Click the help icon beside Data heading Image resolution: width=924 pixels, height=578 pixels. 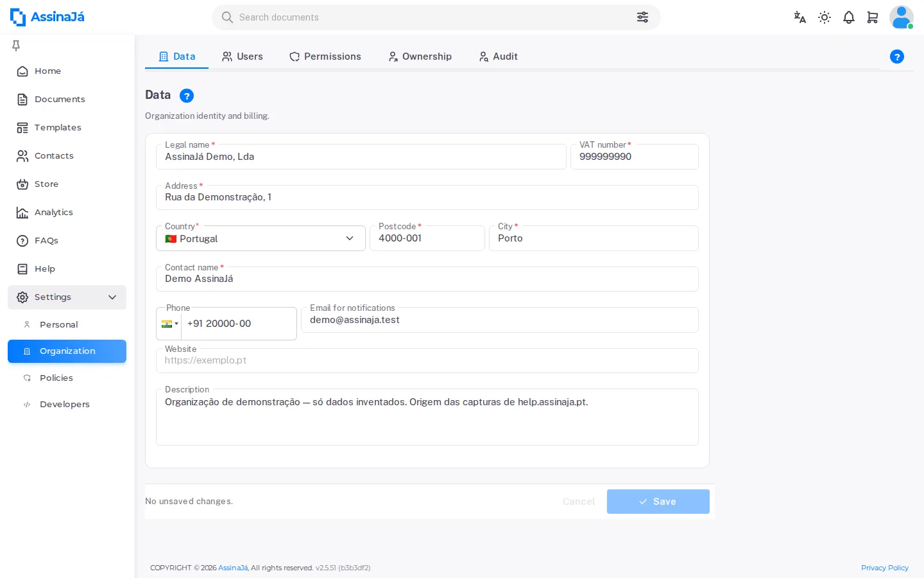(187, 96)
